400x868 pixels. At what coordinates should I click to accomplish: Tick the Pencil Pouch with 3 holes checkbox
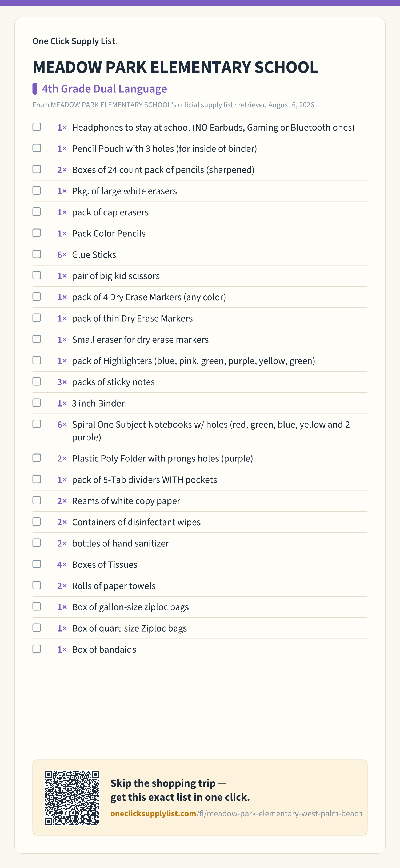tap(37, 148)
